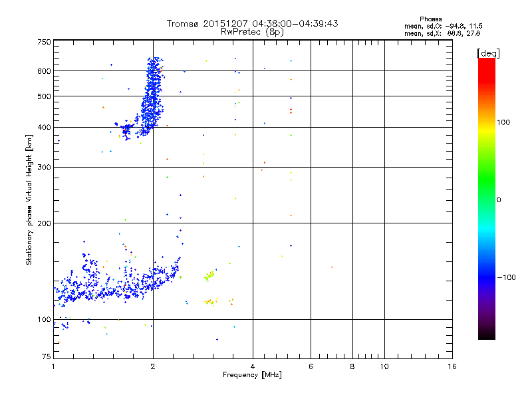532x399 pixels.
Task: Click the x-axis tick label "4"
Action: 253,366
